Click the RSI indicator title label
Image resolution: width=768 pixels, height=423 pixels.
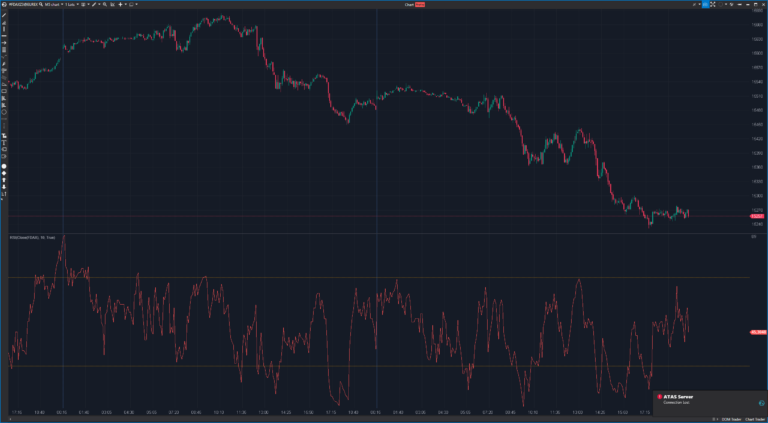pos(32,237)
